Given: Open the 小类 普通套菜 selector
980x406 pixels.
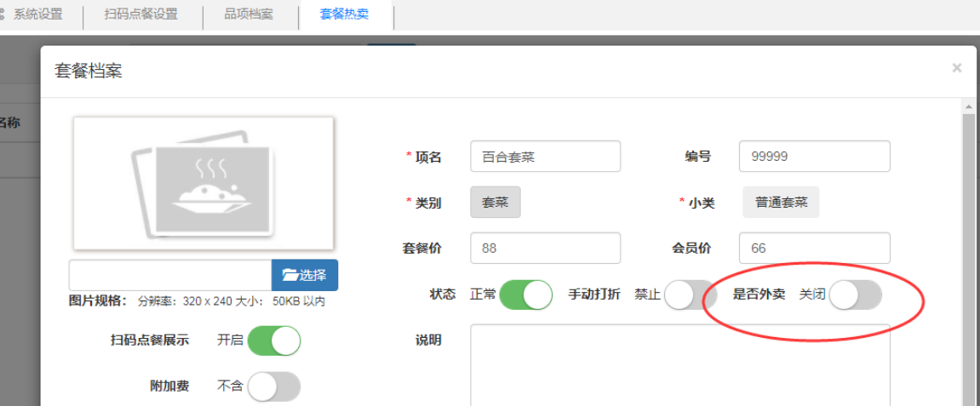Looking at the screenshot, I should pos(781,203).
